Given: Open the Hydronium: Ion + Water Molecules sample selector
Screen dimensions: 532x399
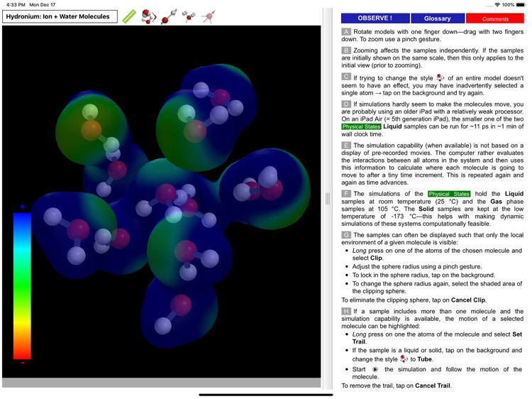Looking at the screenshot, I should pos(60,16).
